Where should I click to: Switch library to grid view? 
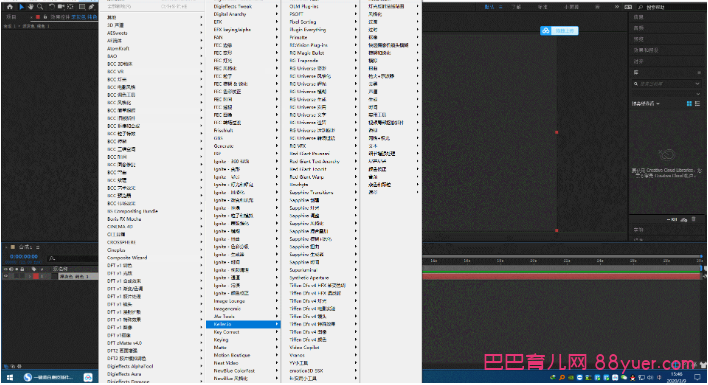coord(689,104)
